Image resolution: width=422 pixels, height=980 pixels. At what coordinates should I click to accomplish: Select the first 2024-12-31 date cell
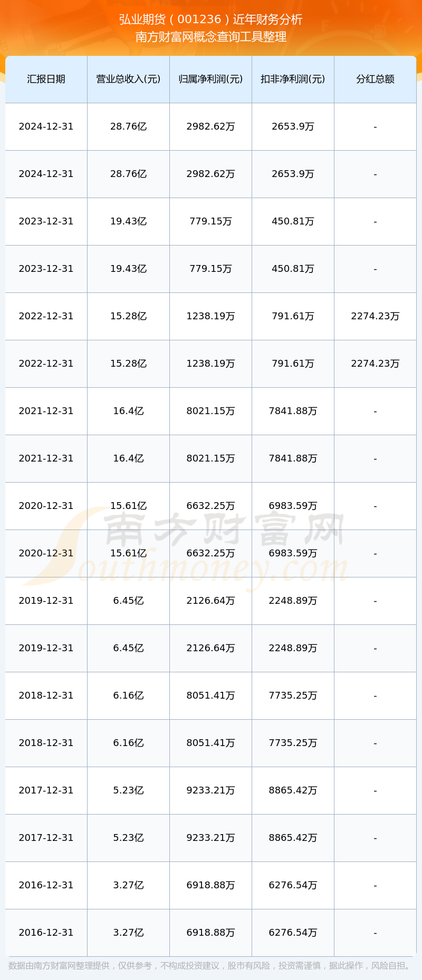coord(46,126)
